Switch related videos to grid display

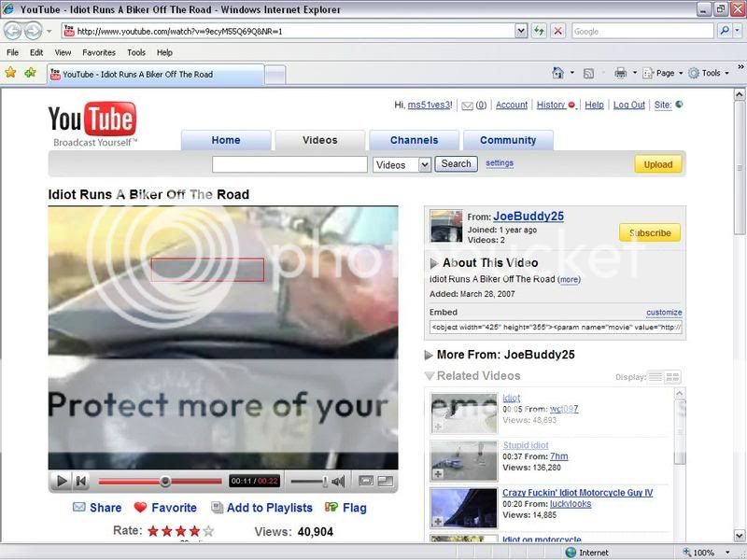pyautogui.click(x=672, y=377)
